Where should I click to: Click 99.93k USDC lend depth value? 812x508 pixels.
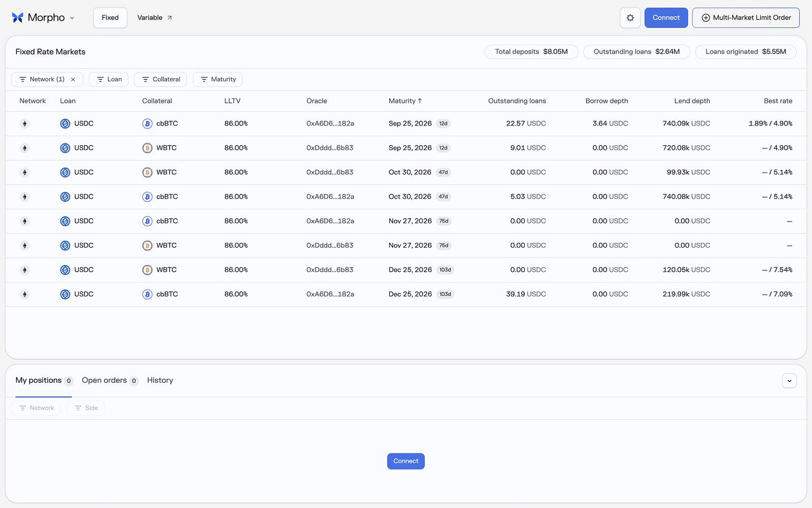pos(688,172)
